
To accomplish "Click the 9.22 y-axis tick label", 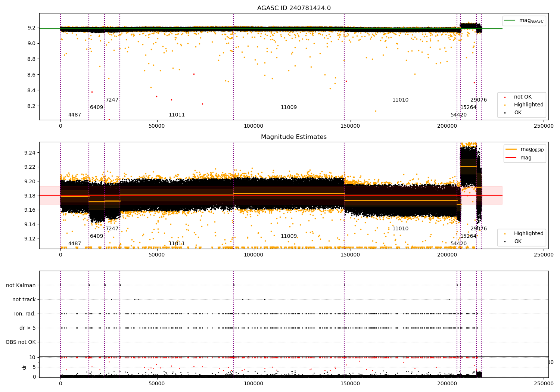I will [x=30, y=167].
